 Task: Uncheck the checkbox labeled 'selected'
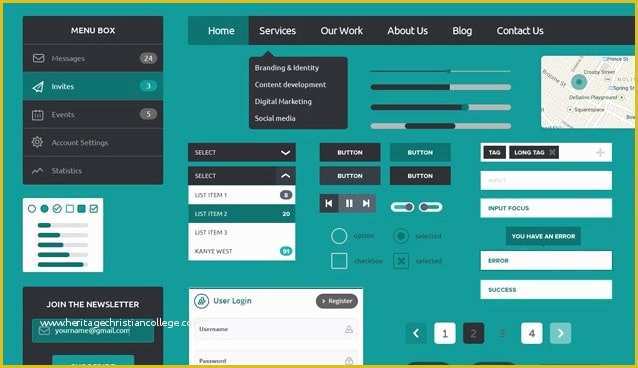[x=401, y=261]
